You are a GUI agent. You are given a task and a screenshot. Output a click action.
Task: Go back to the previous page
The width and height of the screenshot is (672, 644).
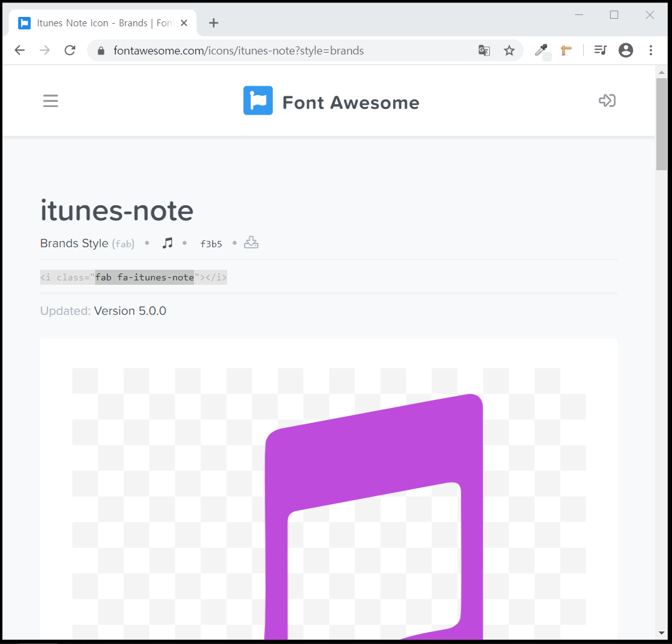(20, 51)
